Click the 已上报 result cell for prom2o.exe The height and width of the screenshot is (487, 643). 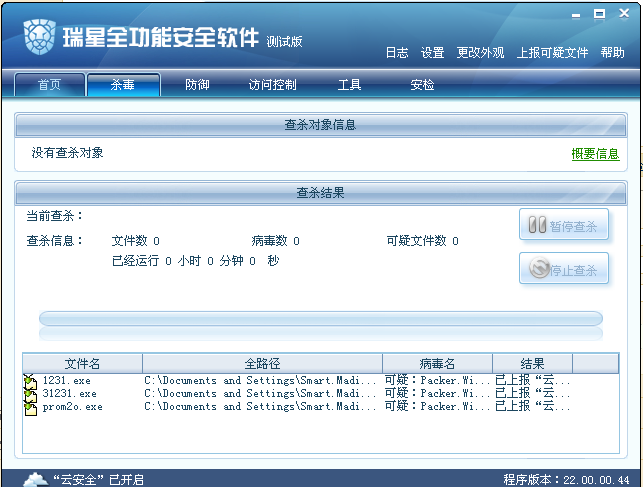[532, 407]
